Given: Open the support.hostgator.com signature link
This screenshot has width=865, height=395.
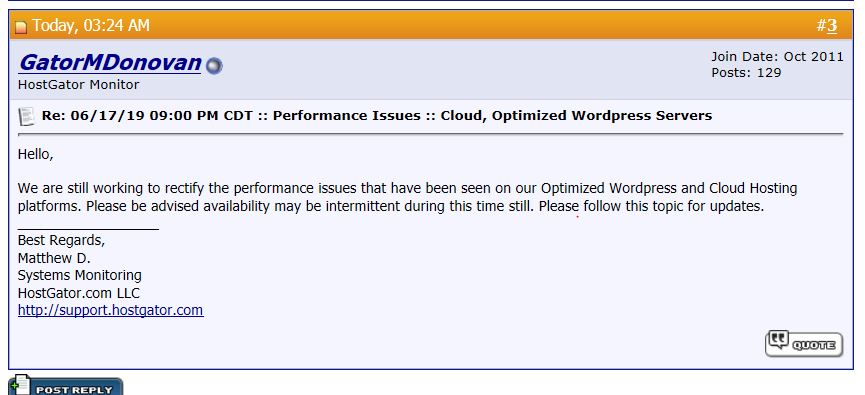Looking at the screenshot, I should pos(110,310).
